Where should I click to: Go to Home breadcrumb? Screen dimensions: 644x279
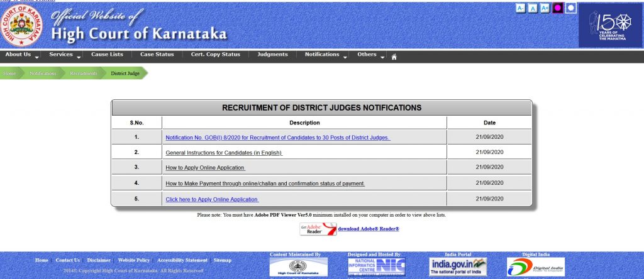click(x=9, y=74)
